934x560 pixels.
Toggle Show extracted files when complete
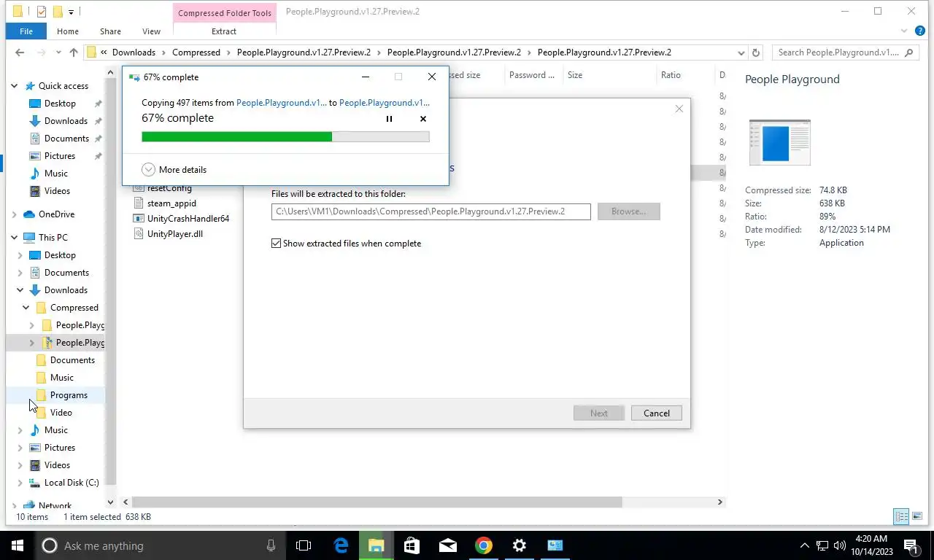click(x=346, y=244)
